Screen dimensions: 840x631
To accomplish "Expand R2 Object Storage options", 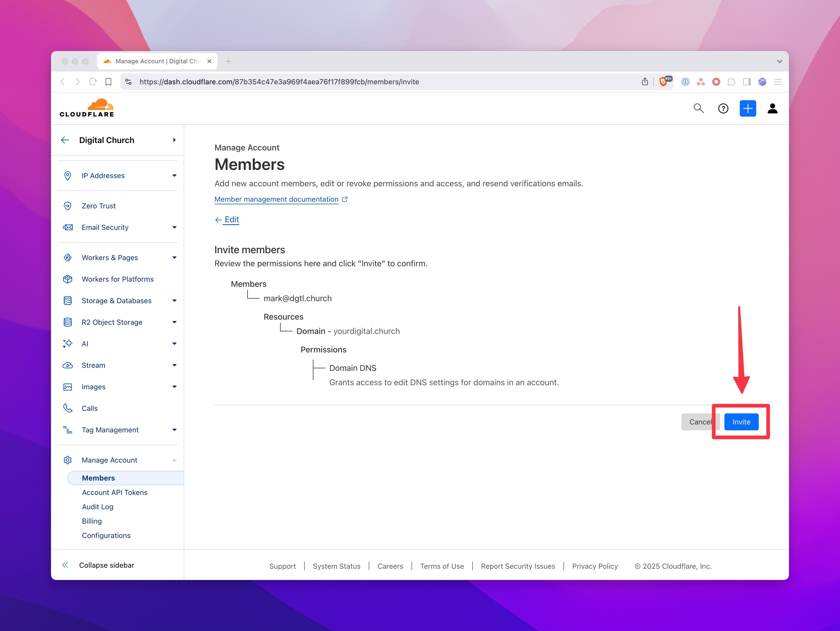I will pos(174,322).
